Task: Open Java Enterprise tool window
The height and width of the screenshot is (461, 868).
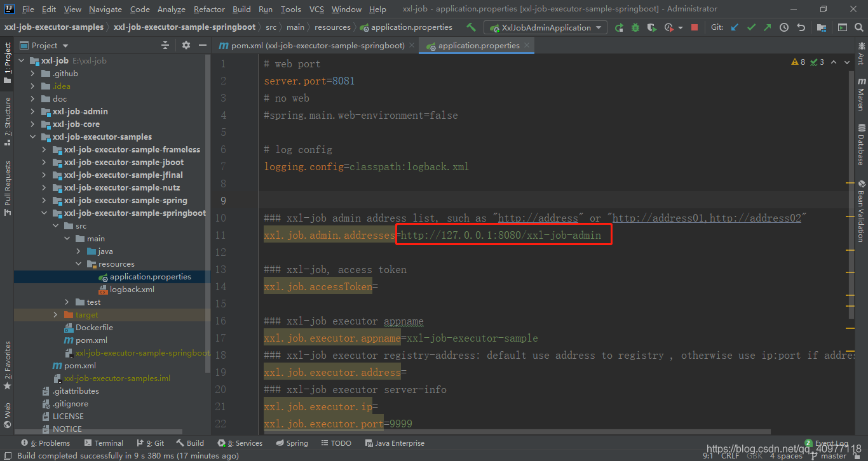Action: (x=395, y=443)
